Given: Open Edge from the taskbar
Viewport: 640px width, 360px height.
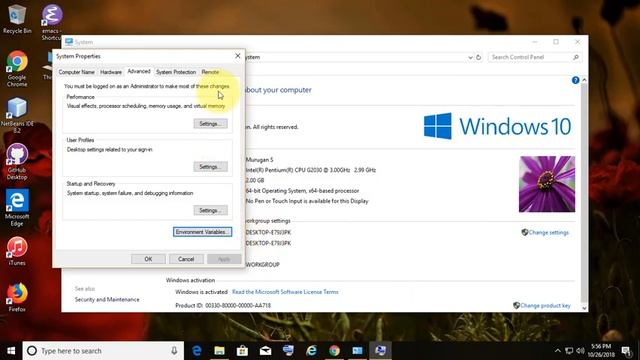Looking at the screenshot, I should [197, 351].
